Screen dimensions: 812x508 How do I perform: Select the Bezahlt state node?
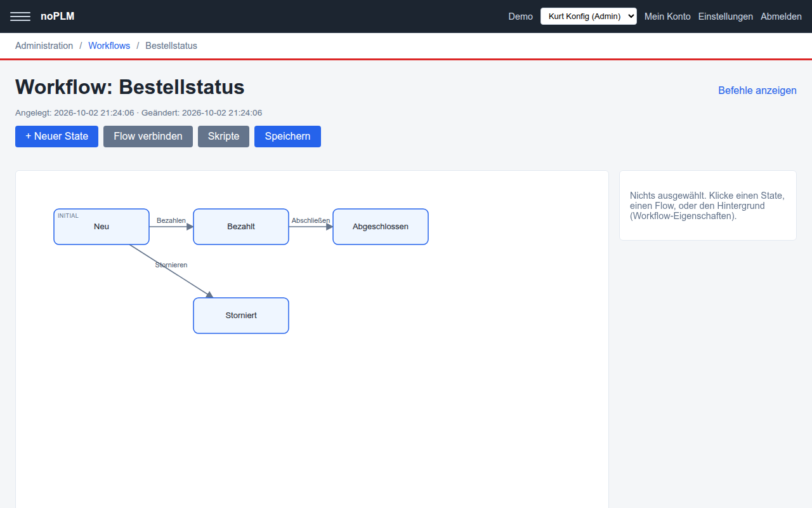(241, 227)
